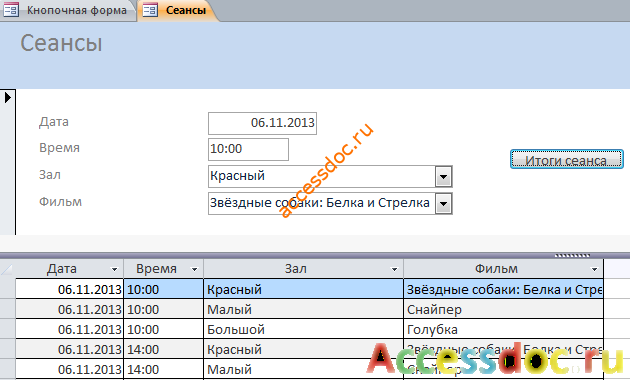Select the Малый cell in the 10:00 row

[304, 309]
